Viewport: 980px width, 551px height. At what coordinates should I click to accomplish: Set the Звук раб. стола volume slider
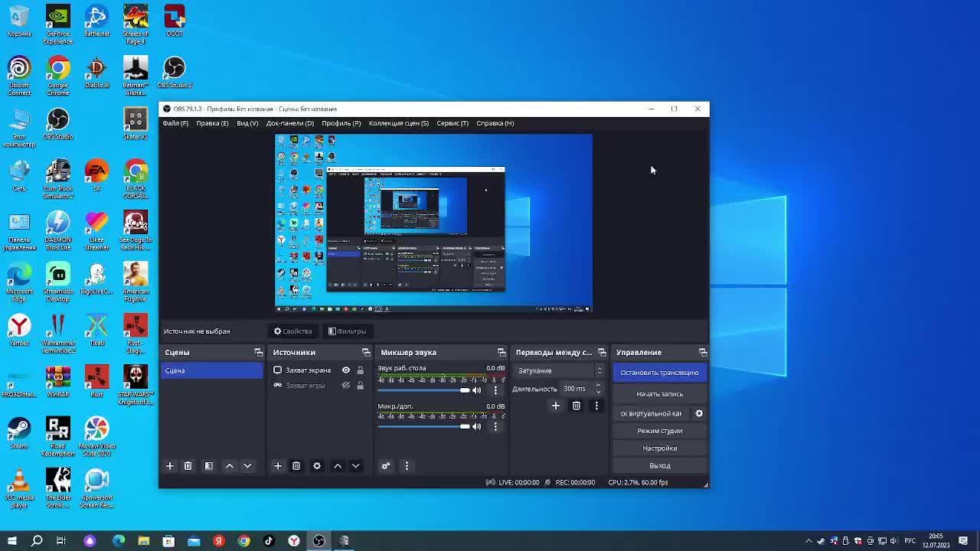point(423,390)
